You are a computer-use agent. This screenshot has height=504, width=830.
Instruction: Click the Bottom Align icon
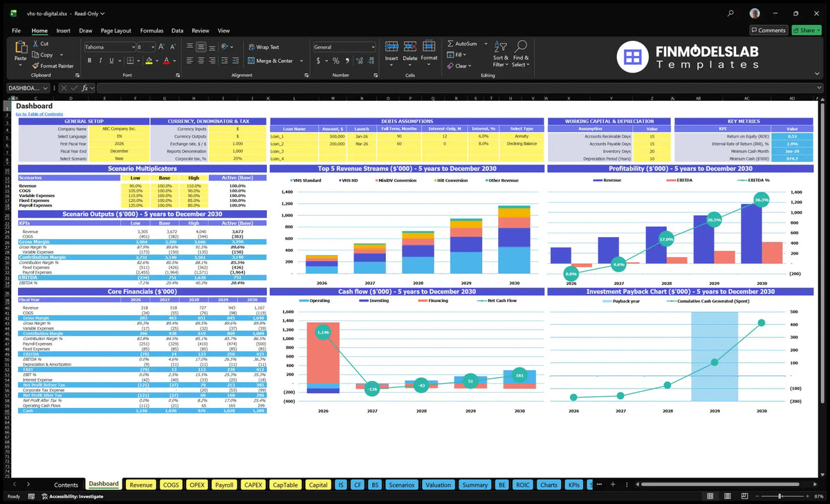click(212, 47)
